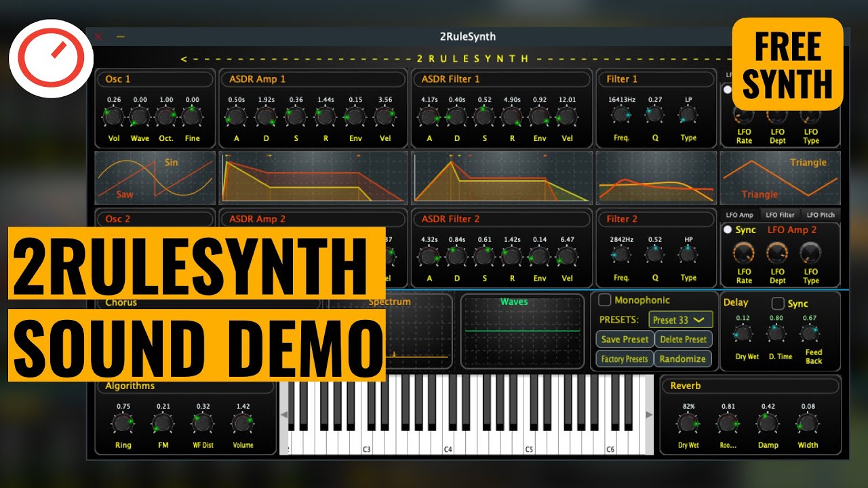This screenshot has width=868, height=488.
Task: Switch to the LFO Filter tab
Action: [780, 215]
